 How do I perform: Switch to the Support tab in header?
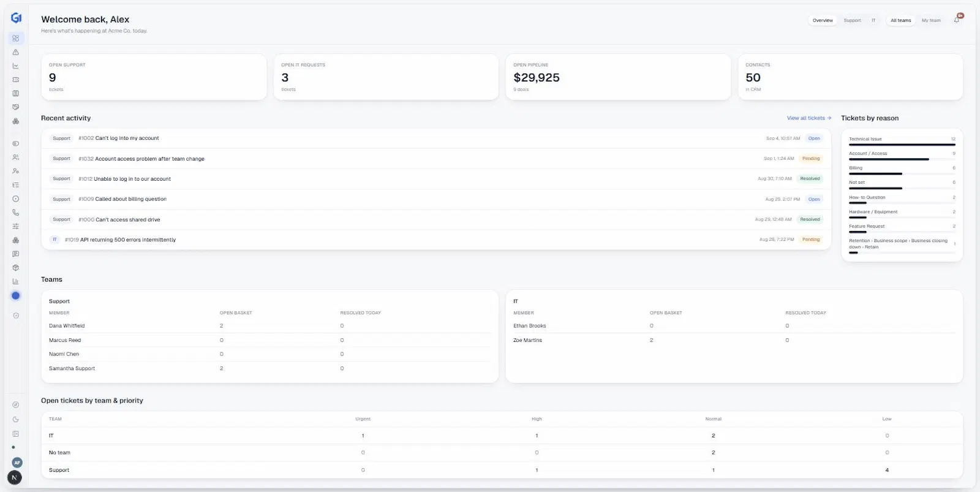pos(852,20)
